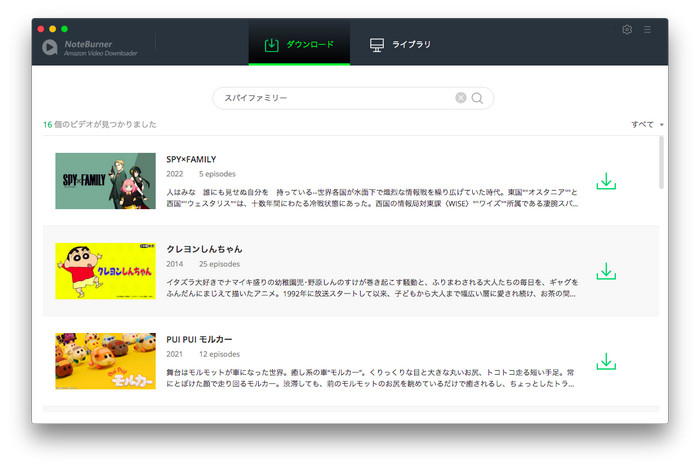Click the NoteBurner Amazon Video Downloader title
The image size is (700, 469).
point(100,48)
